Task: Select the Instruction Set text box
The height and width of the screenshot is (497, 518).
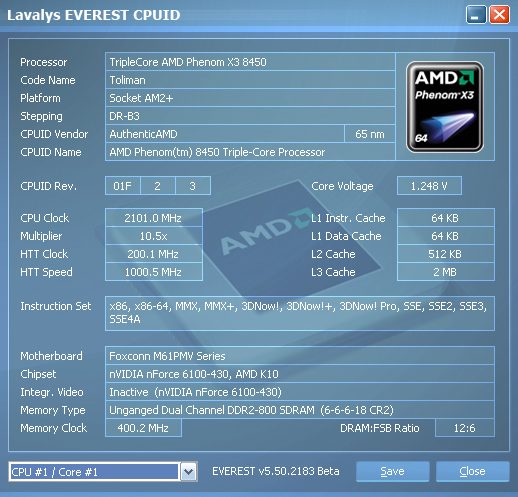Action: pos(300,313)
